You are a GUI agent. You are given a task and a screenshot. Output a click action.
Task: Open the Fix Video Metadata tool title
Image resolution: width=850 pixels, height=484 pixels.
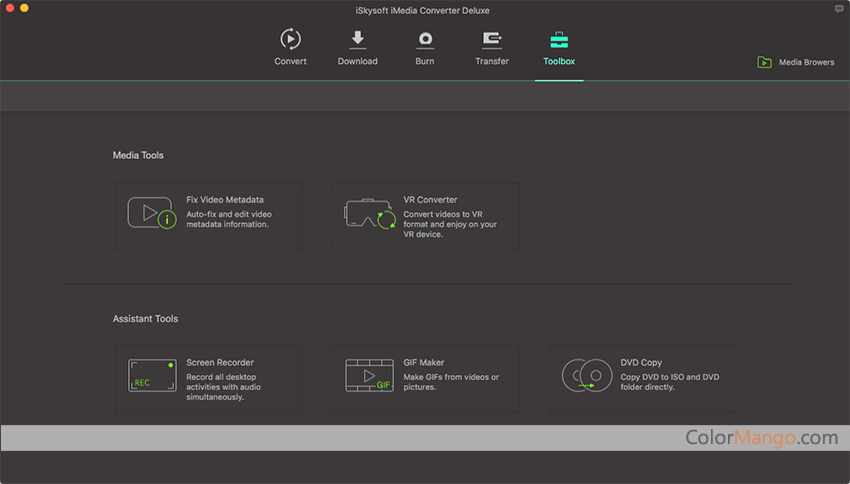click(x=225, y=199)
